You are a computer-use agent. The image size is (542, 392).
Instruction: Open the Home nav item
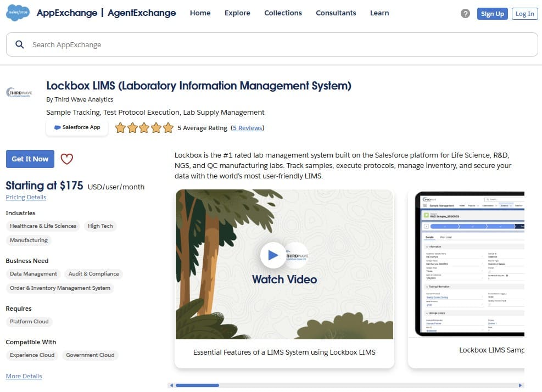coord(200,13)
